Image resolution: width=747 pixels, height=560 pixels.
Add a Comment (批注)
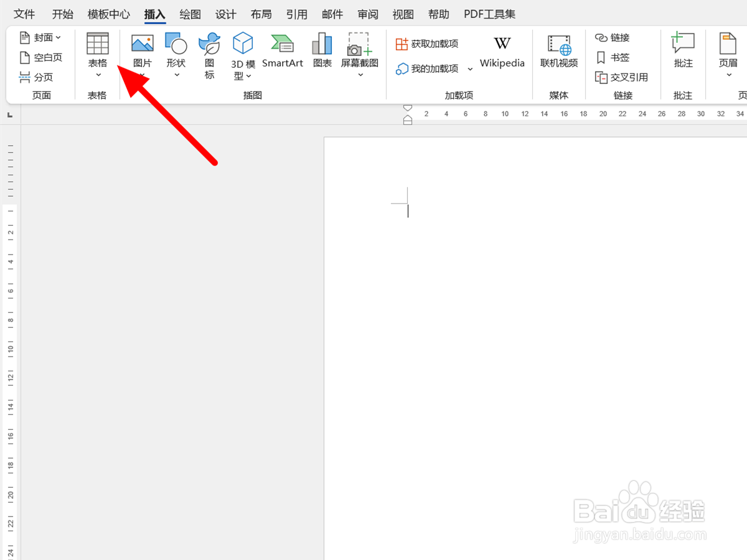[683, 51]
